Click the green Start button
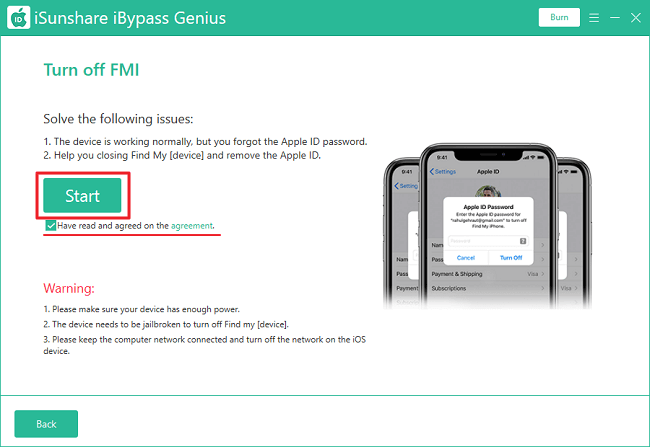The width and height of the screenshot is (650, 447). (x=82, y=195)
